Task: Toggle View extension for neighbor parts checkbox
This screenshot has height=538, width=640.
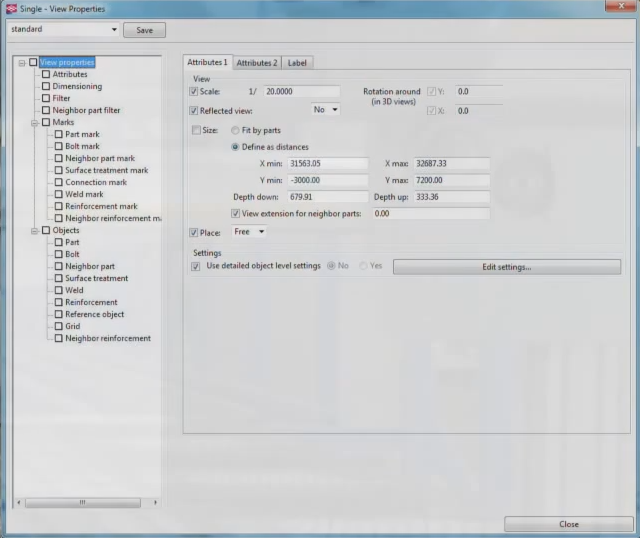Action: pos(235,214)
